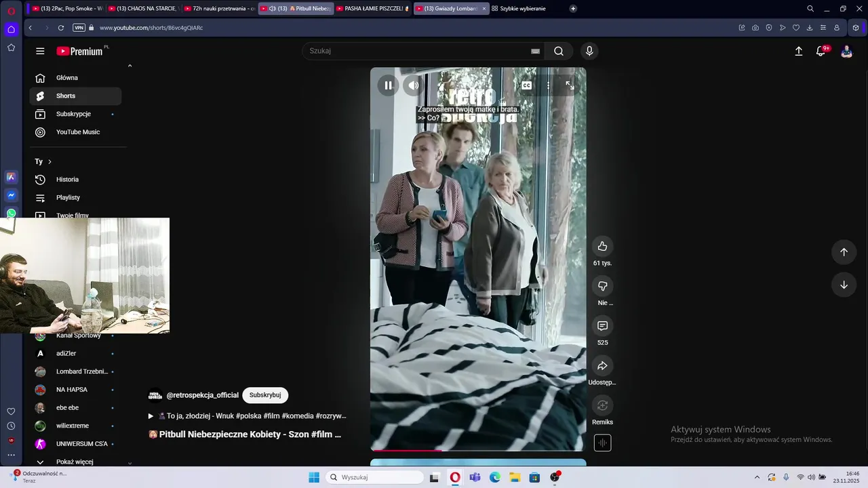Subscribe to retrospekcja_official via Subskrybuj
The image size is (868, 488).
tap(265, 395)
